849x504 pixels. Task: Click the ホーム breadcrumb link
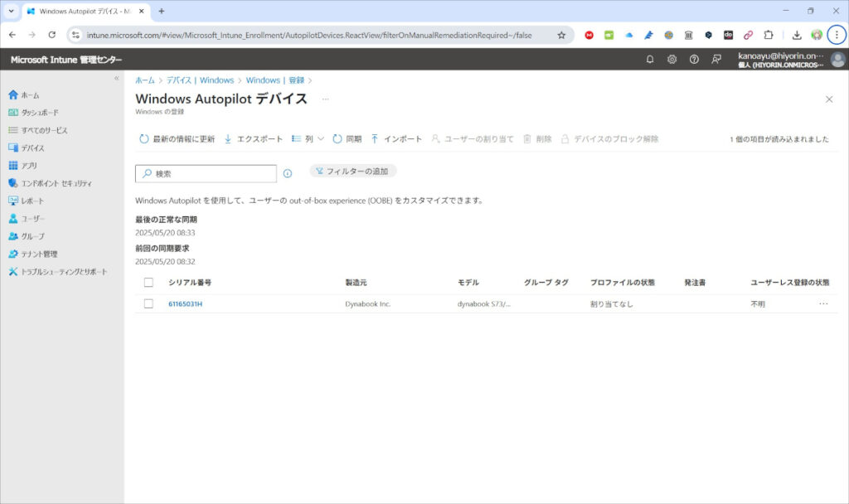point(144,80)
